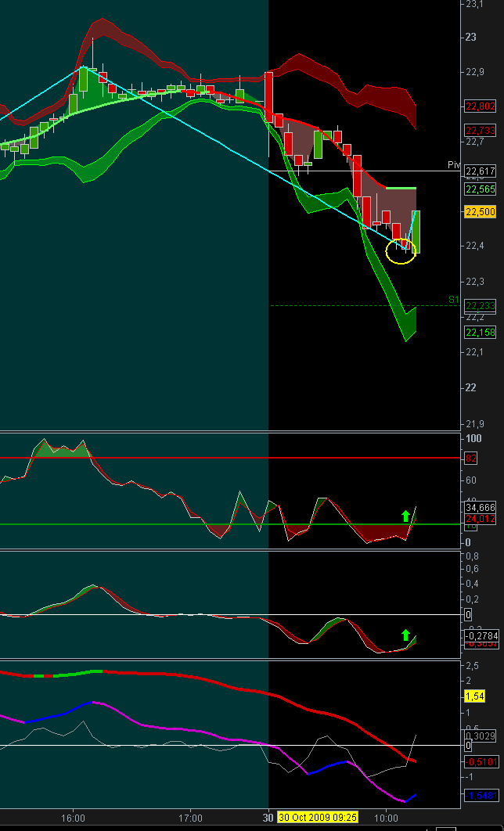Click the yellow 30 Oct 2009 09:25 date marker
504x831 pixels.
coord(318,816)
